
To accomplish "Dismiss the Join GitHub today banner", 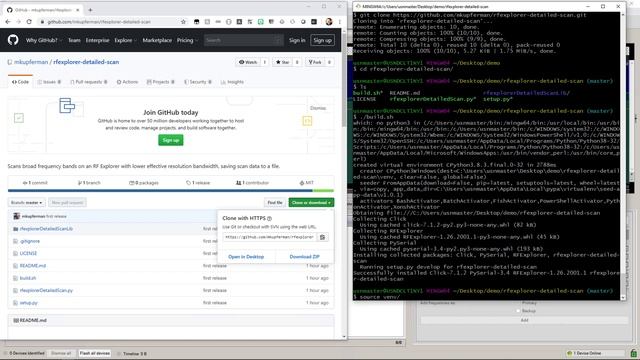I will click(x=318, y=108).
